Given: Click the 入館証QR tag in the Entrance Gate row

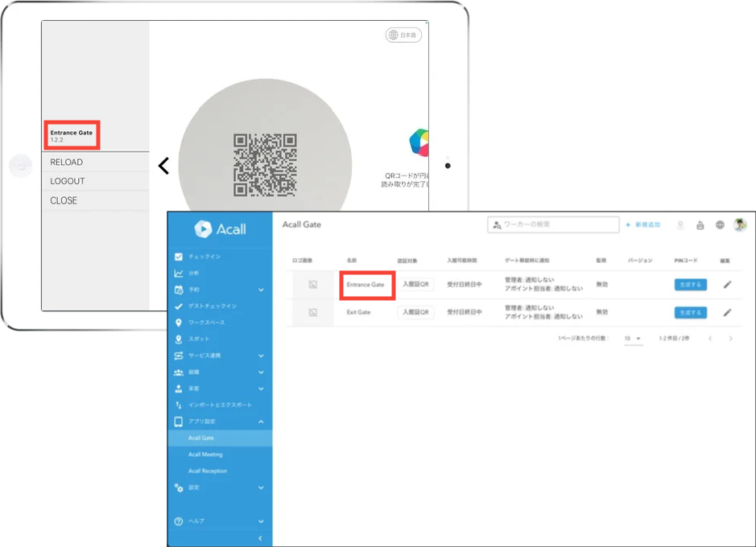Looking at the screenshot, I should (x=415, y=285).
